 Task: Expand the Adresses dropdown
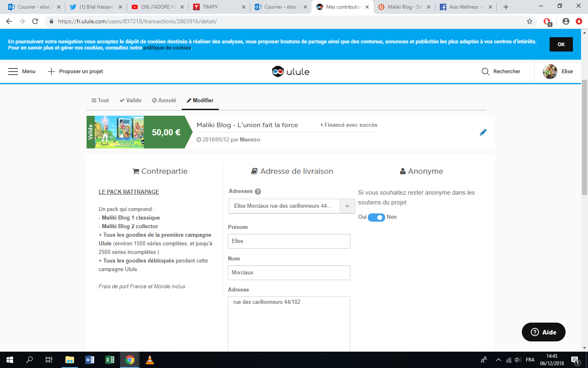[x=347, y=206]
